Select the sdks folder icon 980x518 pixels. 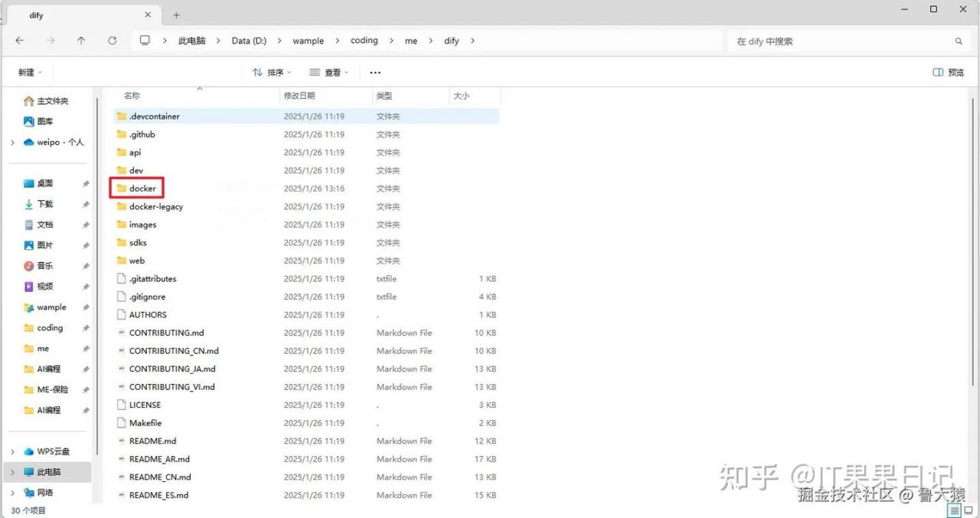coord(121,243)
